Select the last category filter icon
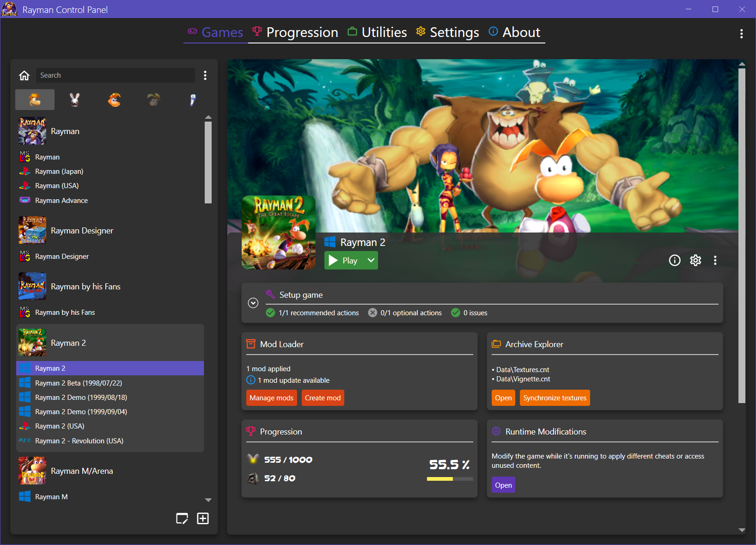Viewport: 756px width, 545px height. pyautogui.click(x=193, y=99)
